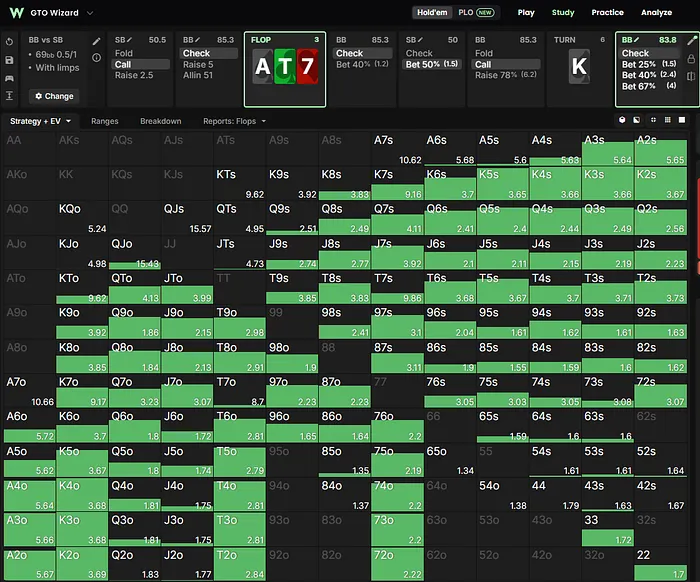Click the T2o hand cell
Screen dimensions: 700x582
(x=240, y=564)
